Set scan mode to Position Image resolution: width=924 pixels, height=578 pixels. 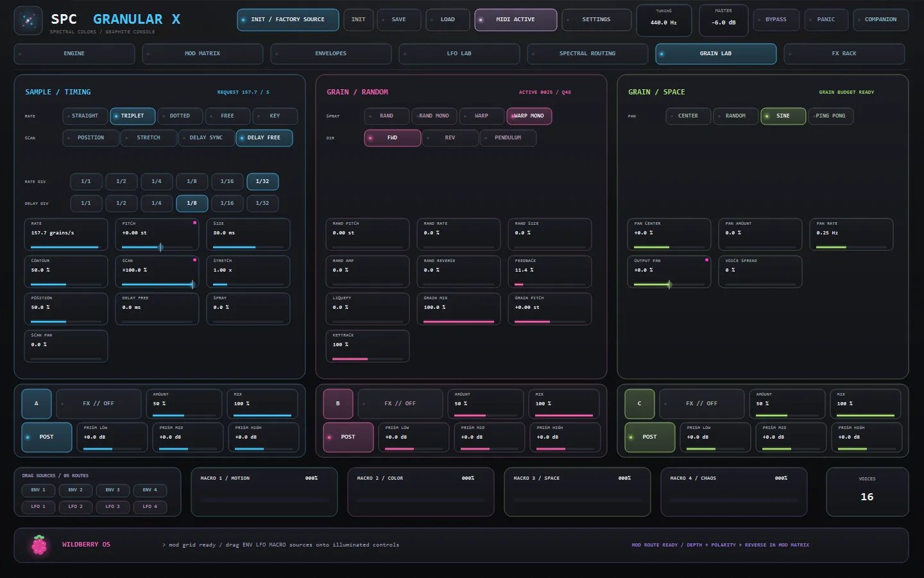[91, 138]
